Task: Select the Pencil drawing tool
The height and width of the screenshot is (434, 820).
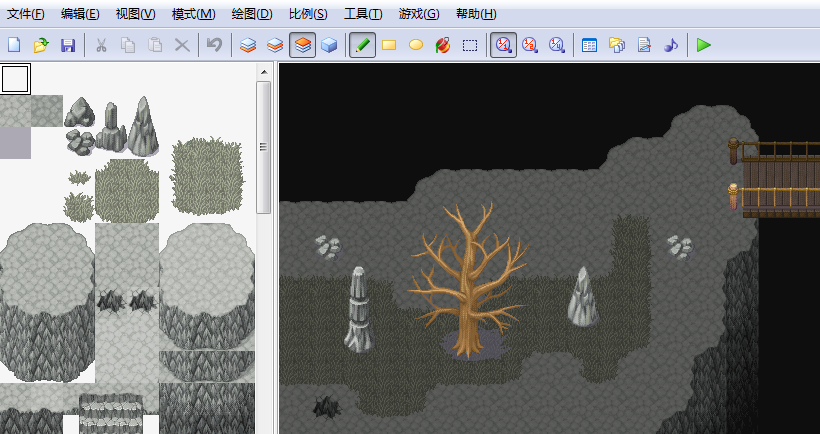Action: click(x=362, y=45)
